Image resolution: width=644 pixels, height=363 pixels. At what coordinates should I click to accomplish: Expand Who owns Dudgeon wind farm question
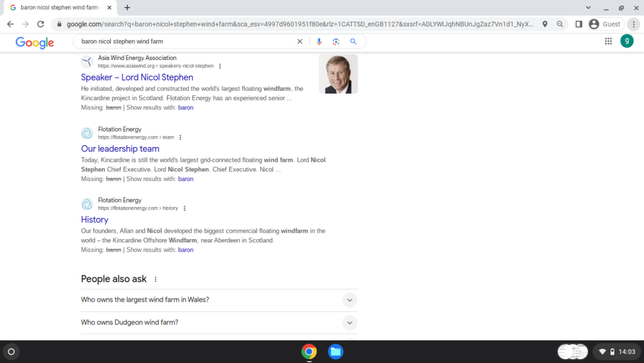pyautogui.click(x=219, y=323)
